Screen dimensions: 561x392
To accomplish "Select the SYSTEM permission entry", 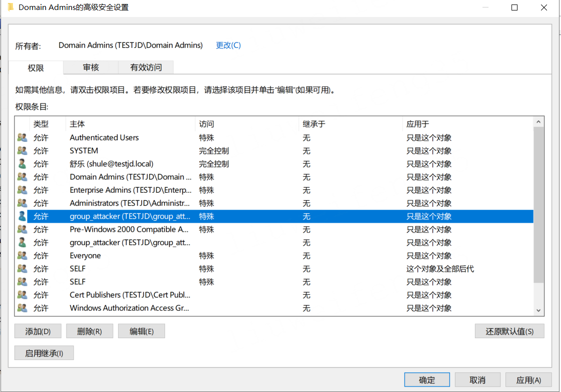I will [x=274, y=151].
